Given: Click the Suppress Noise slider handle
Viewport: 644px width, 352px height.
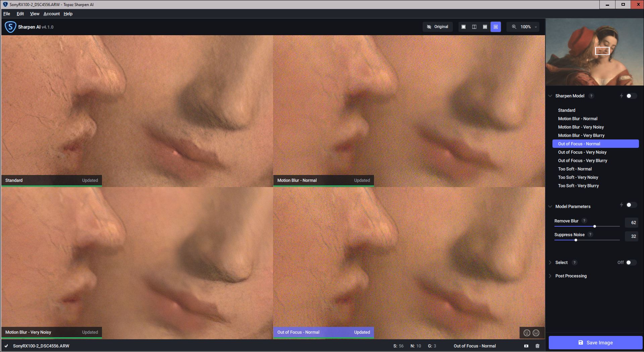Looking at the screenshot, I should (576, 240).
